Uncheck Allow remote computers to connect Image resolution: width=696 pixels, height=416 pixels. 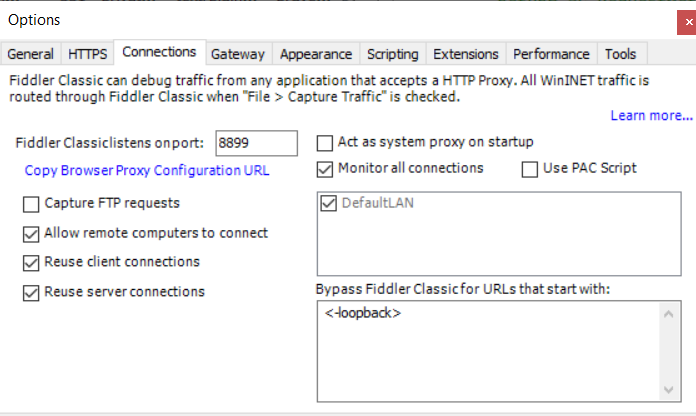point(30,234)
